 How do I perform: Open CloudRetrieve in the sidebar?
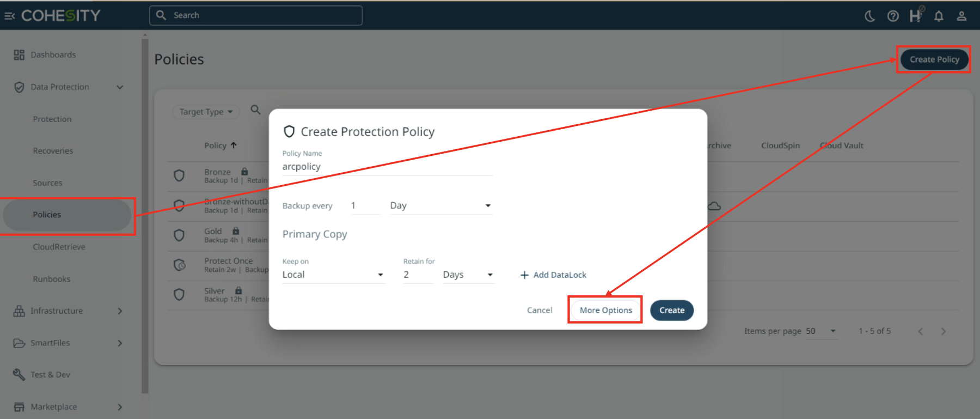[59, 247]
